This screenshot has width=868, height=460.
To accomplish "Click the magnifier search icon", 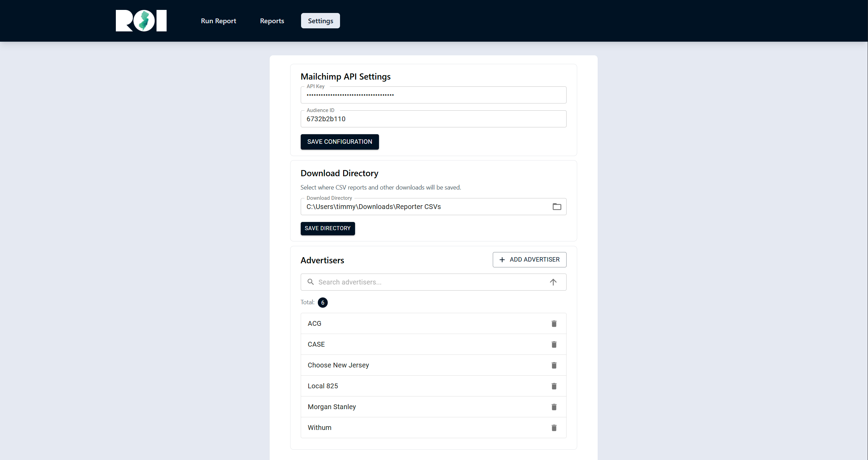I will (311, 282).
